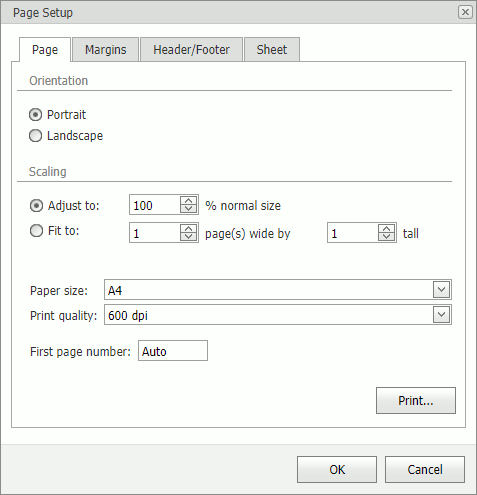Select the Portrait orientation radio button
Screen dimensions: 477x495
(x=35, y=115)
